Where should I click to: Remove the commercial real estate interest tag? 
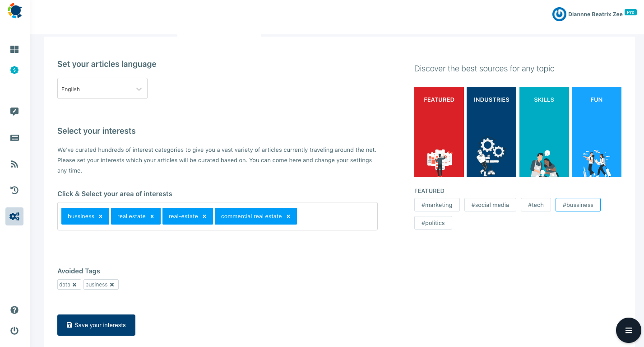pyautogui.click(x=288, y=216)
